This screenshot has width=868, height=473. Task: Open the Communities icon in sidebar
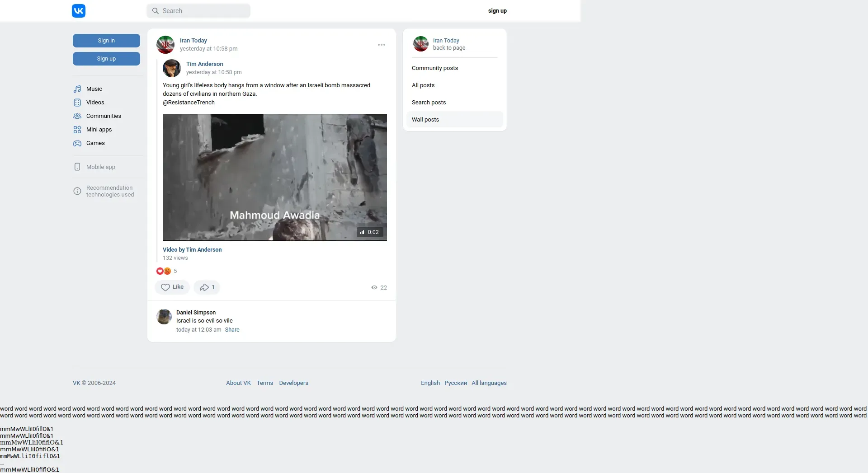point(77,116)
